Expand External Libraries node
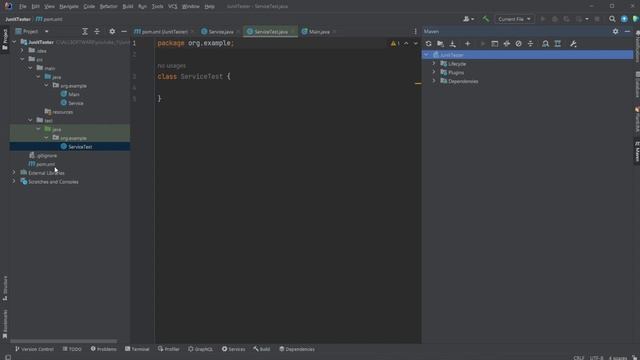This screenshot has width=640, height=360. pyautogui.click(x=14, y=173)
